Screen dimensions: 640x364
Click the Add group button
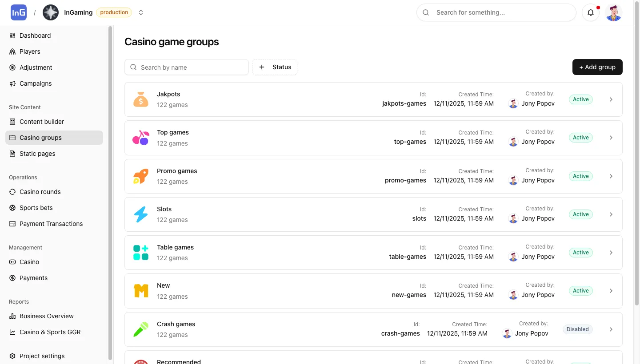pyautogui.click(x=597, y=67)
